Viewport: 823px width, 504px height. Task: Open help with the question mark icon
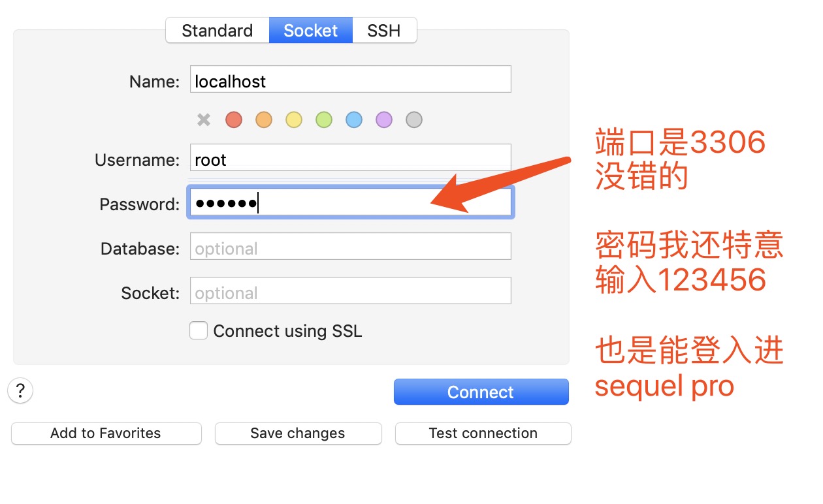20,390
